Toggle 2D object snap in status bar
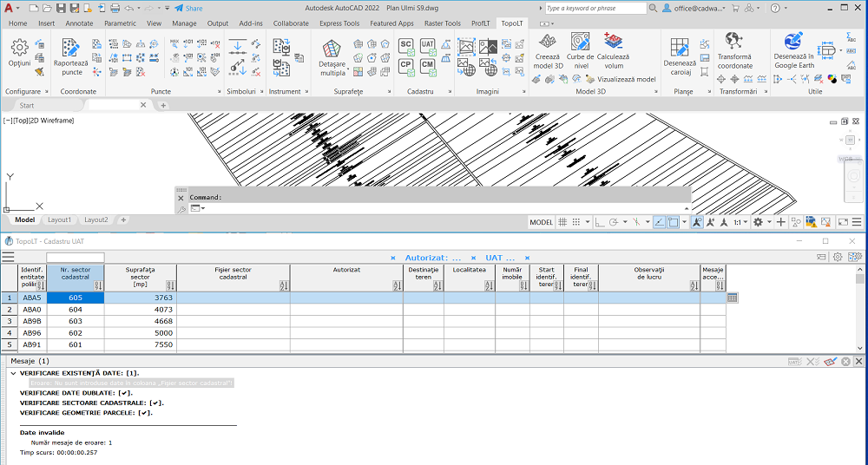Screen dimensions: 868x465 [x=674, y=222]
